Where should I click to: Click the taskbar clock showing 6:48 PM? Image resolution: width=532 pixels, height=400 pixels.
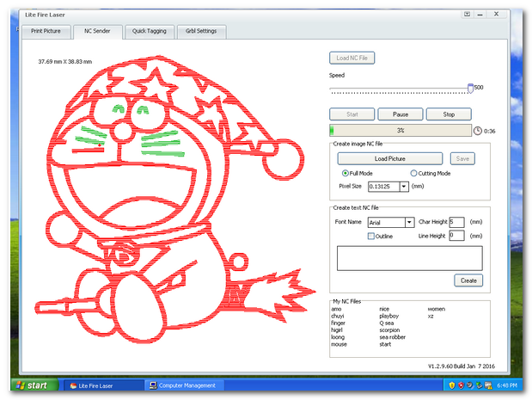coord(507,385)
